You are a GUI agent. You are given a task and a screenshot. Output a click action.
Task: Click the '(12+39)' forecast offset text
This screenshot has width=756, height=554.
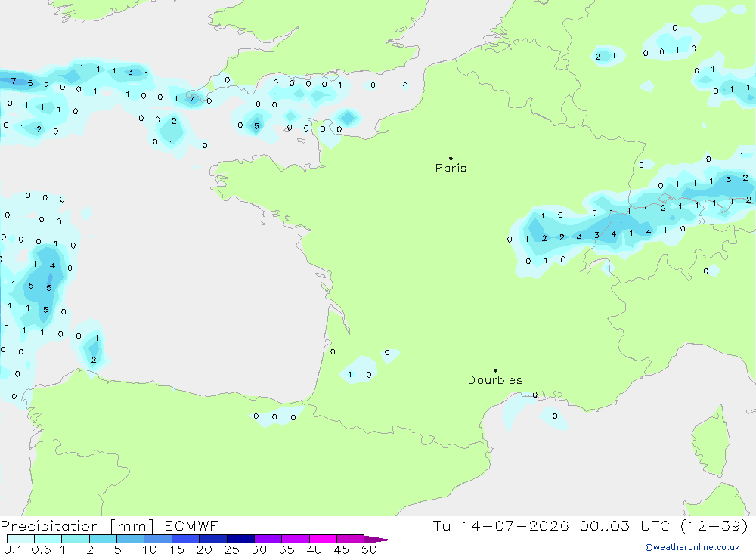coord(714,526)
